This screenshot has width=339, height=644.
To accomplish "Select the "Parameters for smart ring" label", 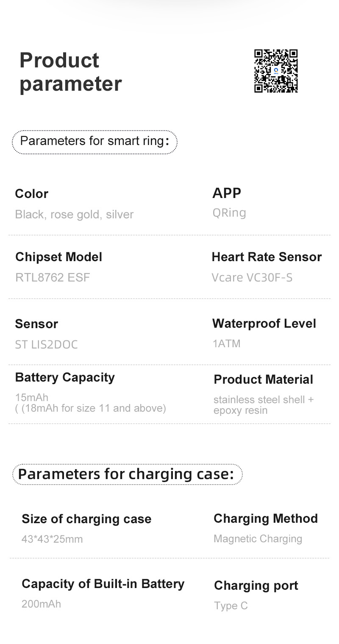I will (94, 141).
